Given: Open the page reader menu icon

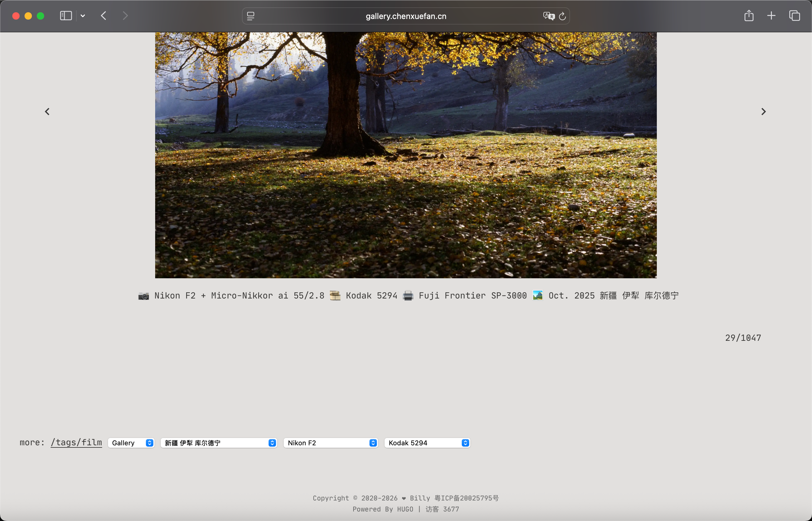Looking at the screenshot, I should click(x=251, y=16).
